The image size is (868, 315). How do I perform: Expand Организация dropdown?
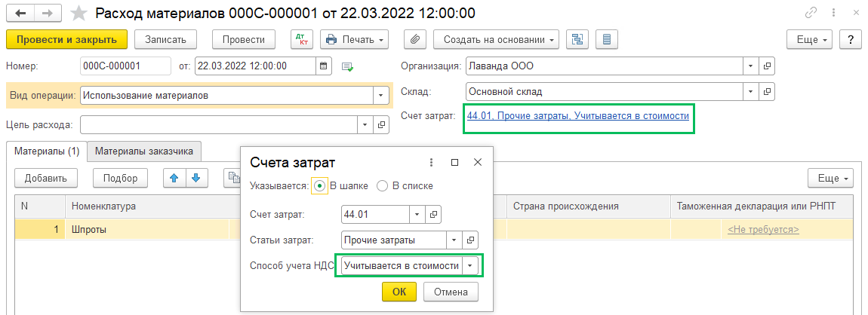pos(751,66)
